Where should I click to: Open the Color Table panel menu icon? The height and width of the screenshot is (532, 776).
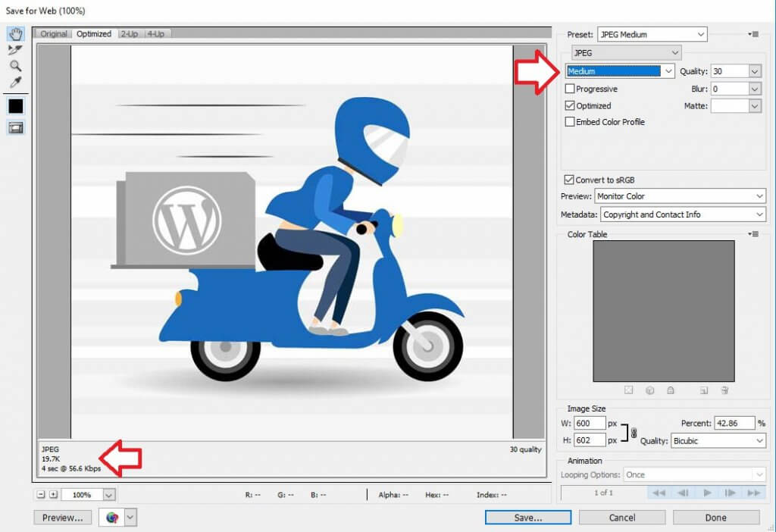[753, 234]
